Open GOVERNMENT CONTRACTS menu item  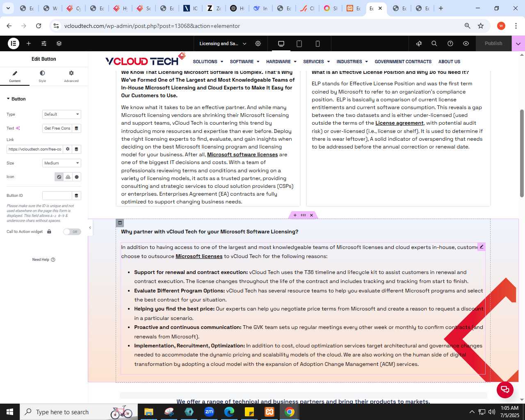coord(403,62)
